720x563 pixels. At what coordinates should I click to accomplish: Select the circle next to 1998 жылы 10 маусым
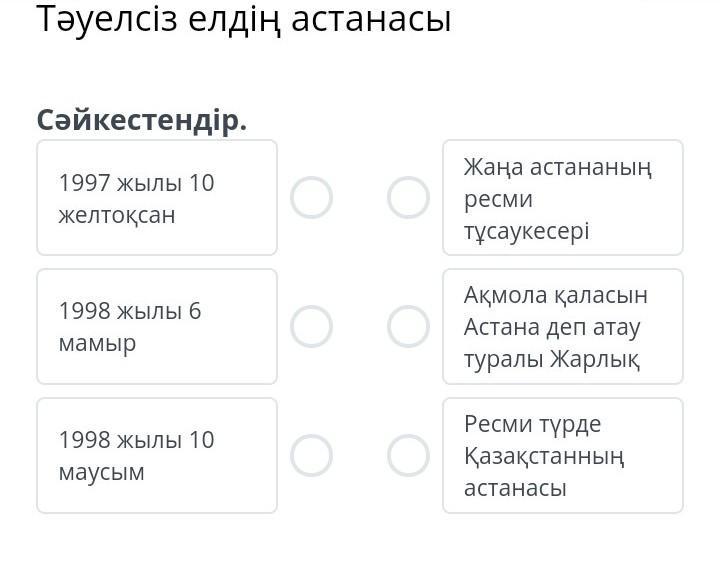(311, 455)
